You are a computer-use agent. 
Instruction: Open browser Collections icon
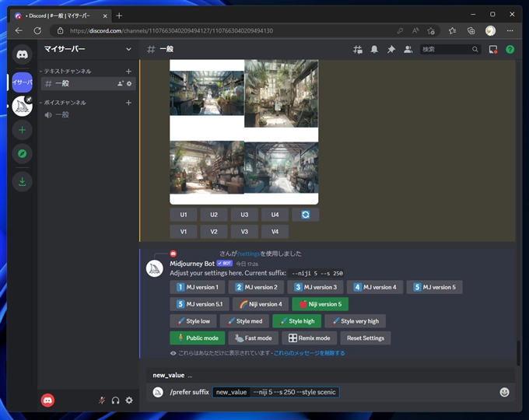coord(471,30)
